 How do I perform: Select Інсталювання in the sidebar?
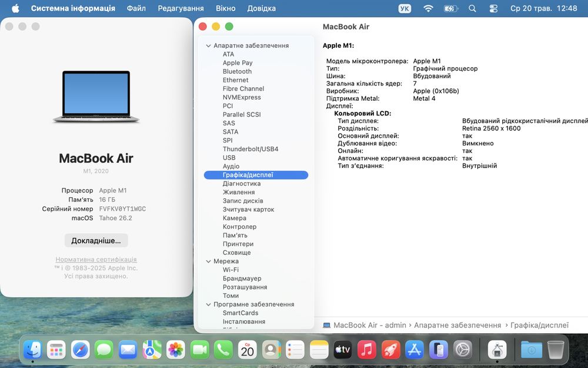point(244,322)
